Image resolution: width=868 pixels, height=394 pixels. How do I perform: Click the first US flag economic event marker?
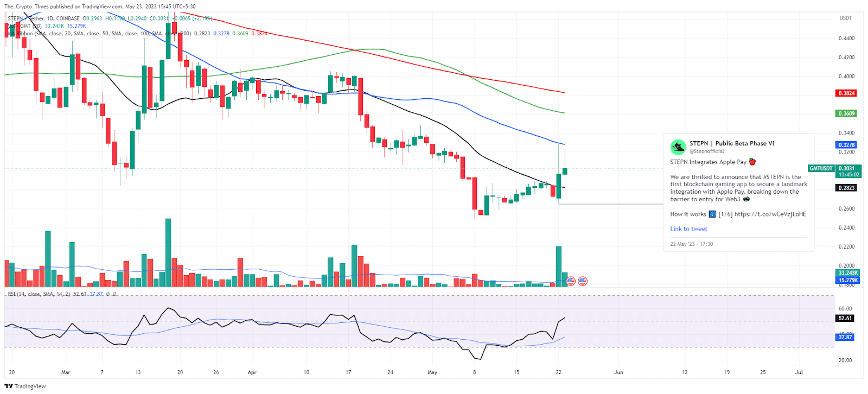pos(571,281)
